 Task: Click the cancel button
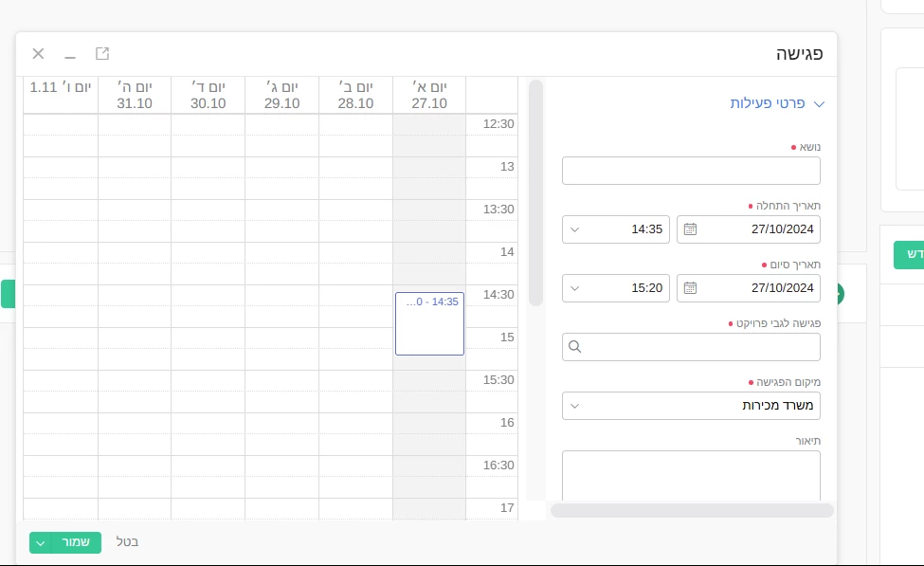[x=127, y=542]
